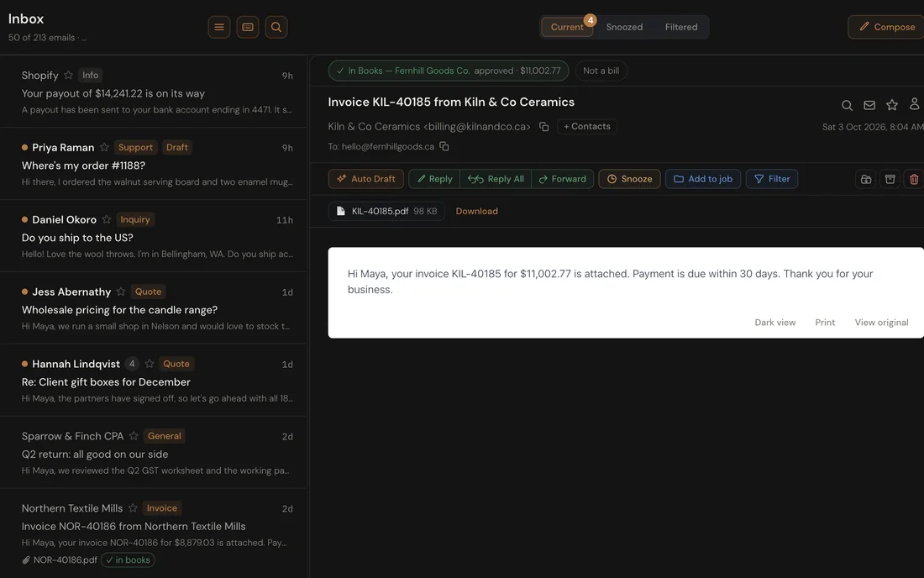Add sender via + Contacts
This screenshot has height=578, width=924.
point(587,127)
